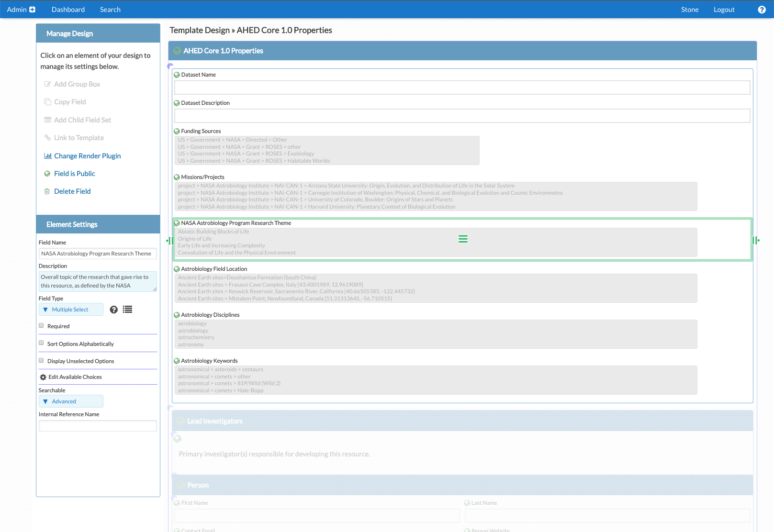Click the Dataset Name text box
This screenshot has width=774, height=532.
pyautogui.click(x=462, y=87)
